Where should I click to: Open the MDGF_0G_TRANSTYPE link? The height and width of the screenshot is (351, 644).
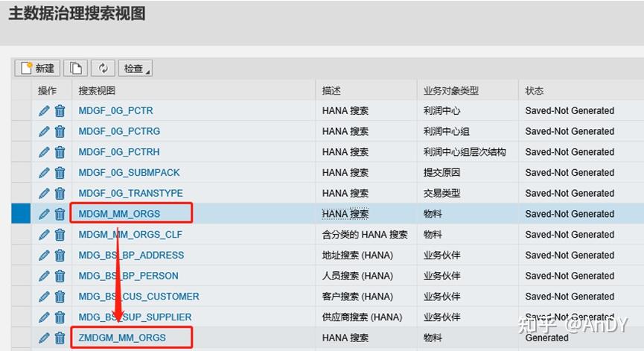coord(130,193)
